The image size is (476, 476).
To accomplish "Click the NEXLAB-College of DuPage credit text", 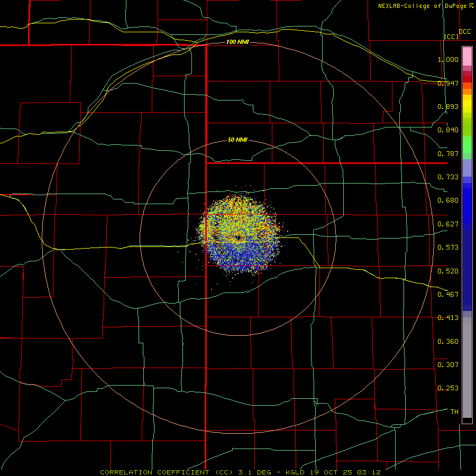I will (422, 6).
